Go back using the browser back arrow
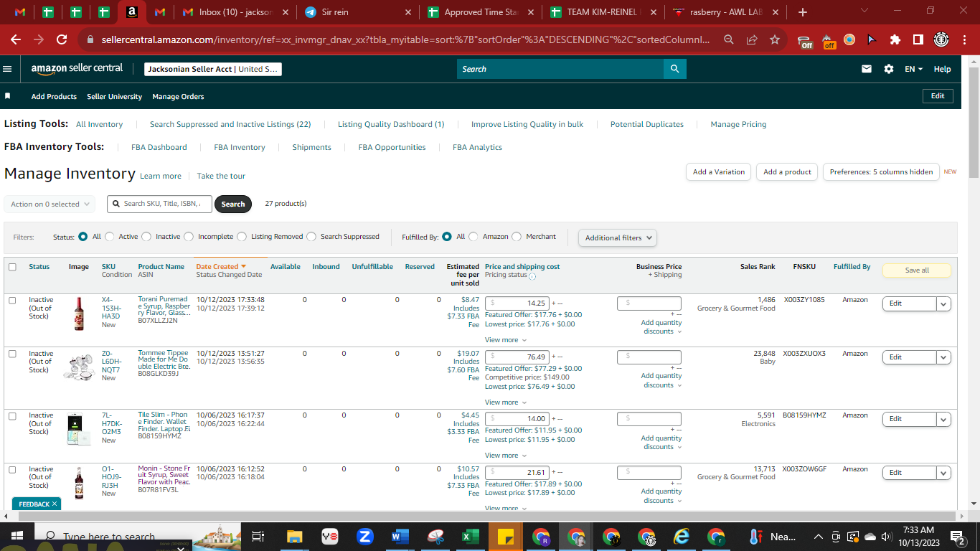Screen dimensions: 980x551 click(x=16, y=39)
